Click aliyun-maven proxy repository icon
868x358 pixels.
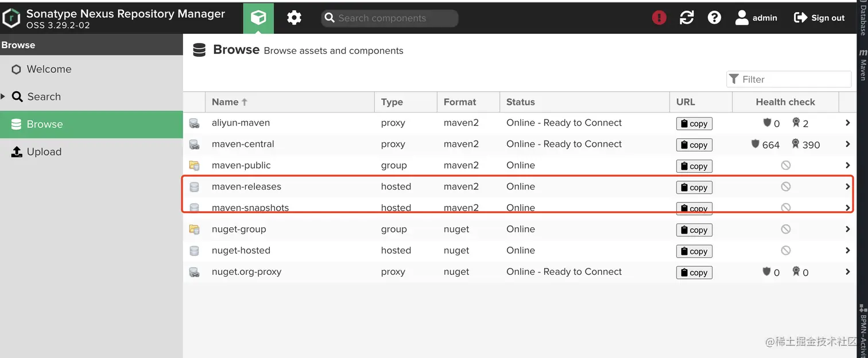click(x=194, y=123)
